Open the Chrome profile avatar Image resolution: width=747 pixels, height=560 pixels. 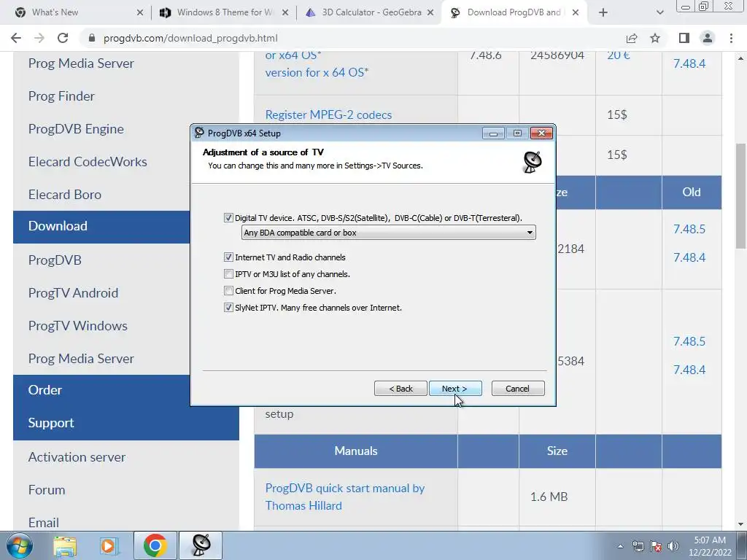[x=708, y=38]
